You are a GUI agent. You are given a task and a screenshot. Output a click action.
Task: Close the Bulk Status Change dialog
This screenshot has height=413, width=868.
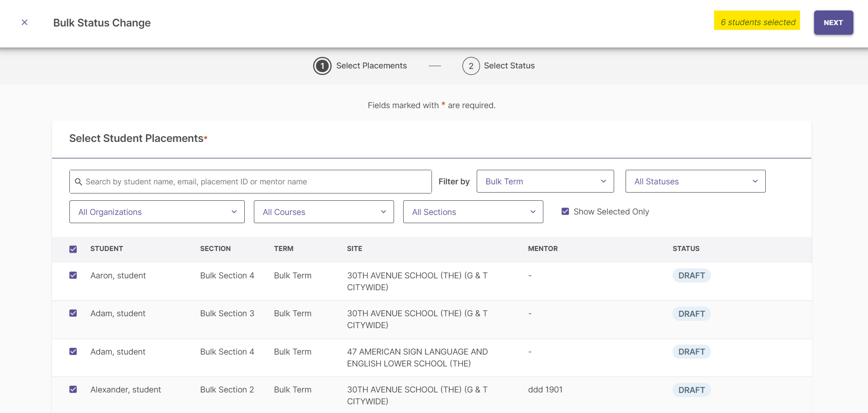24,22
